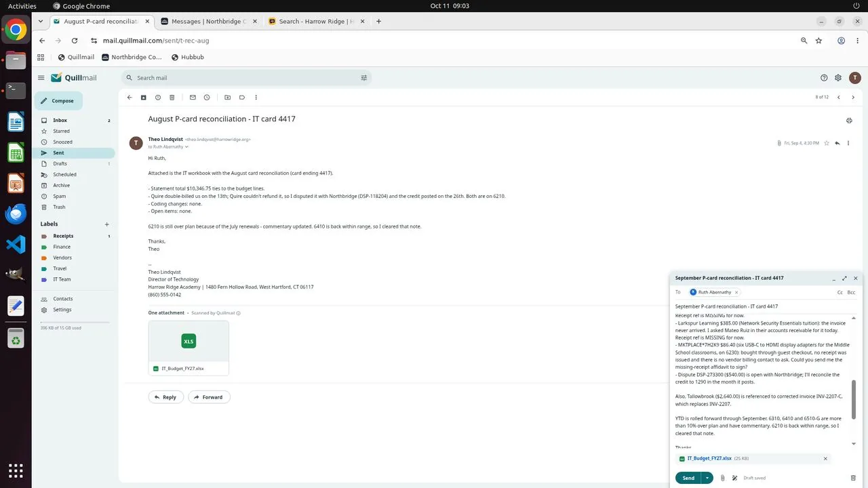Click compose body scrollbar thumb
This screenshot has width=868, height=488.
(x=854, y=399)
